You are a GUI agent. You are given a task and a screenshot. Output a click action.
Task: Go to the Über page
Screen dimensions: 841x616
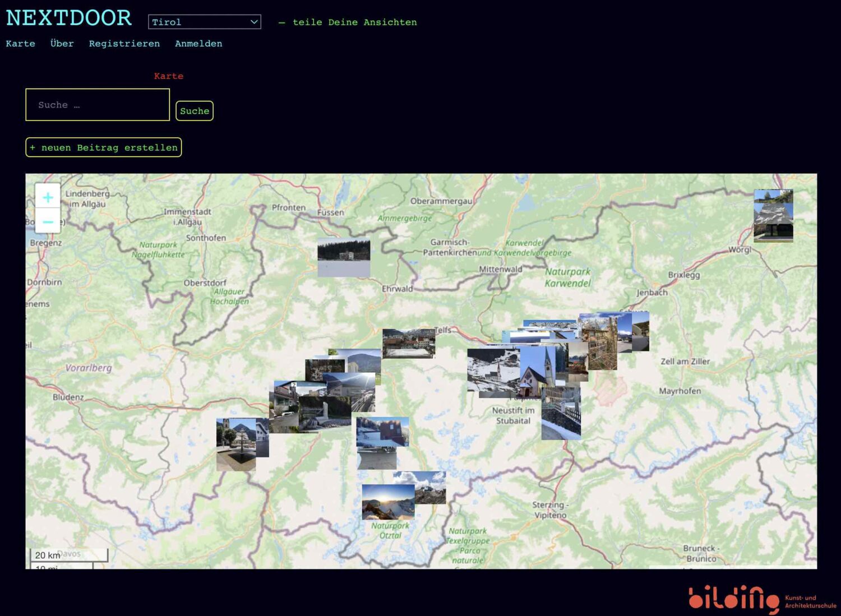62,44
